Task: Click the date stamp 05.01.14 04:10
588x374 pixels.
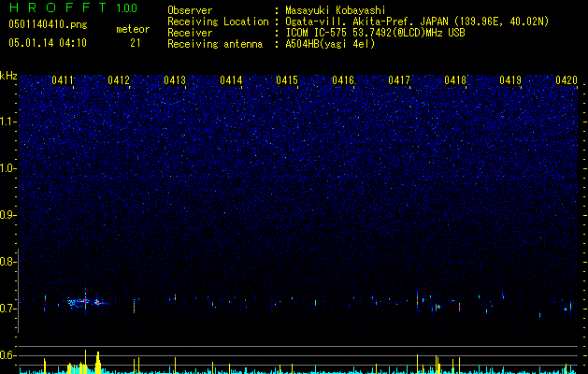Action: (x=48, y=43)
